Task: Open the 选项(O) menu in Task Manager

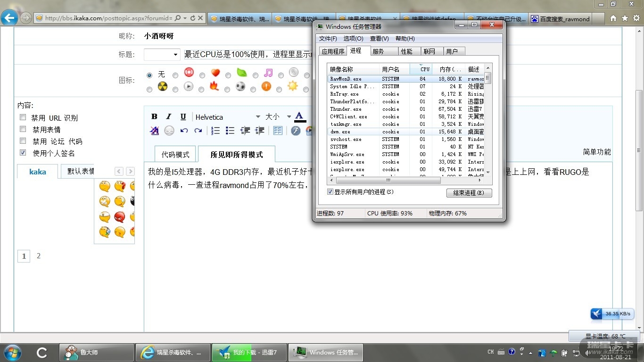Action: [353, 39]
